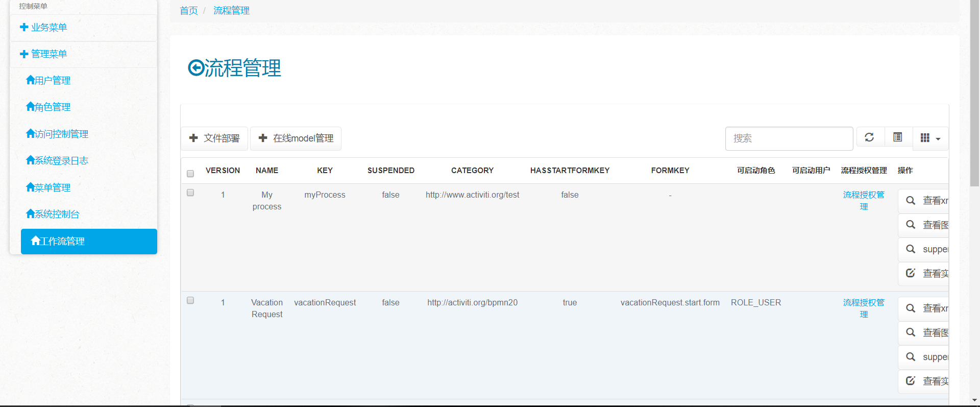Click 可启动角色 column header

pos(756,171)
